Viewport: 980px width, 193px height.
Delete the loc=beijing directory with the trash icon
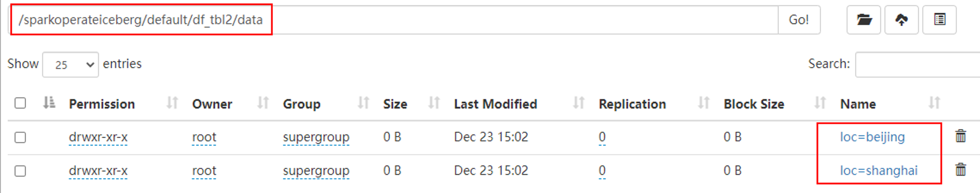(960, 136)
